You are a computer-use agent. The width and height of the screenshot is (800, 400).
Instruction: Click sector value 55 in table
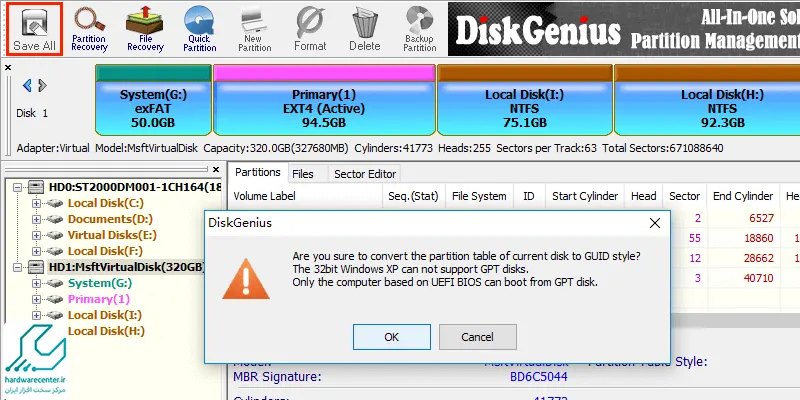click(x=694, y=238)
